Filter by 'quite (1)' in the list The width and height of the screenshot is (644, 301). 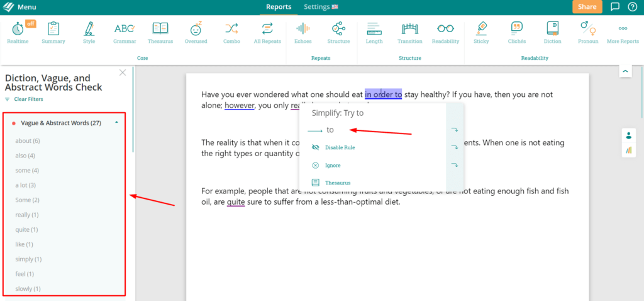(x=26, y=229)
